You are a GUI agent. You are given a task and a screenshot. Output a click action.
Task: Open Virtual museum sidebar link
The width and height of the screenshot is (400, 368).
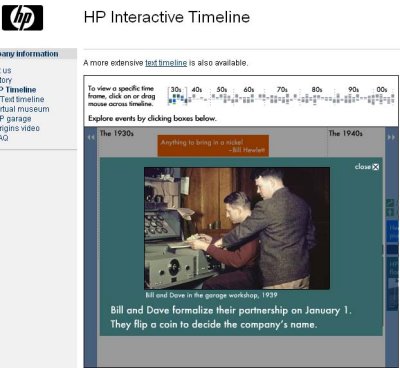click(25, 109)
